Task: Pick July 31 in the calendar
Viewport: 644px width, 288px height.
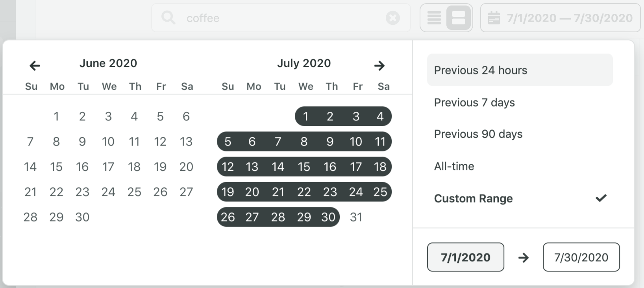Action: pyautogui.click(x=356, y=217)
